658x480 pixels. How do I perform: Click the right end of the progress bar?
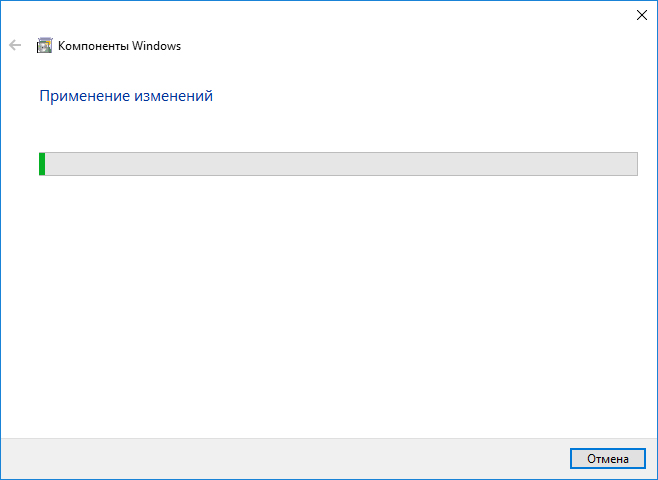tap(634, 164)
